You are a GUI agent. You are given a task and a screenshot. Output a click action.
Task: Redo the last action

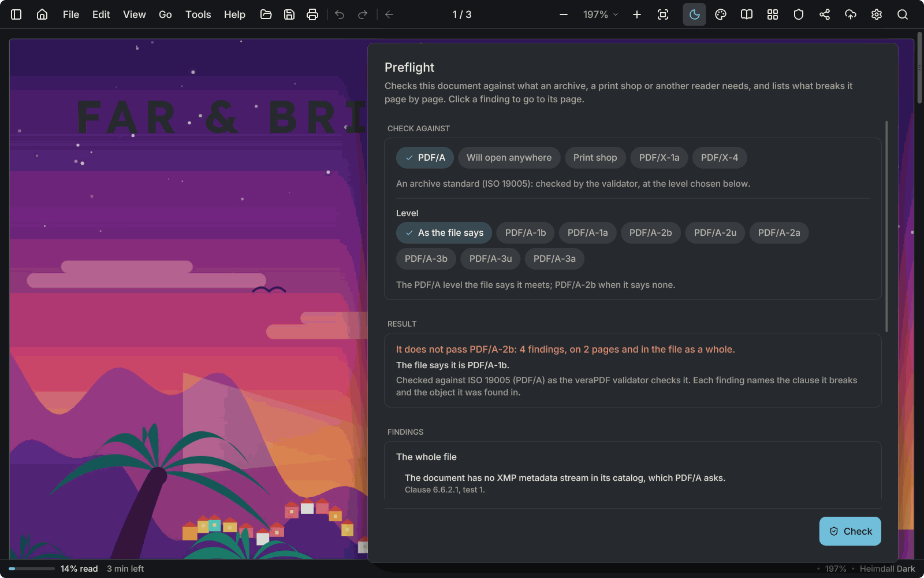coord(363,14)
